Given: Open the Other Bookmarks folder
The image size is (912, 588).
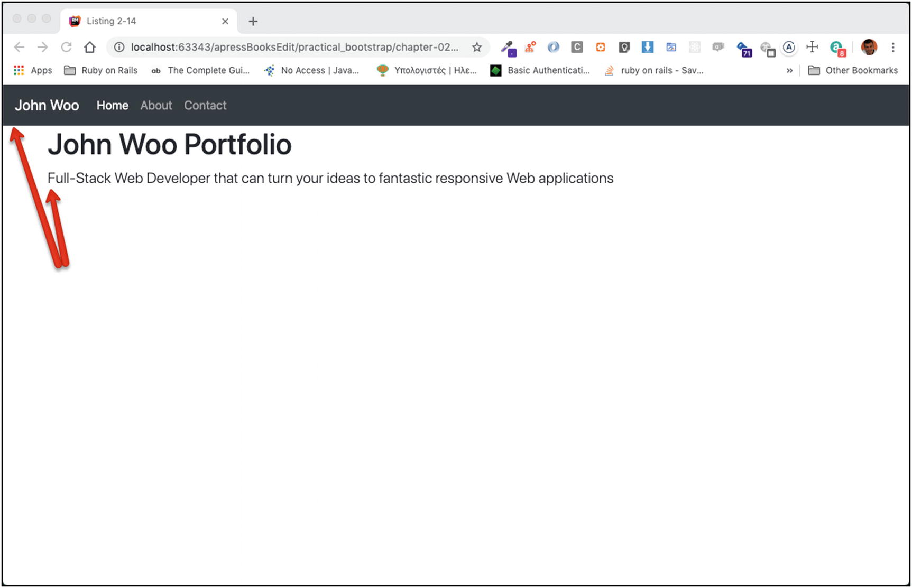Looking at the screenshot, I should 853,70.
